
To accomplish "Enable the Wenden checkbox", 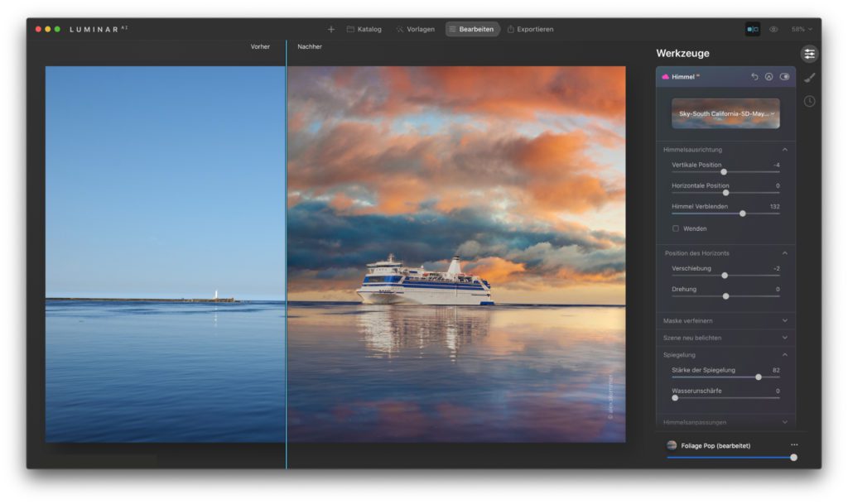I will [677, 228].
